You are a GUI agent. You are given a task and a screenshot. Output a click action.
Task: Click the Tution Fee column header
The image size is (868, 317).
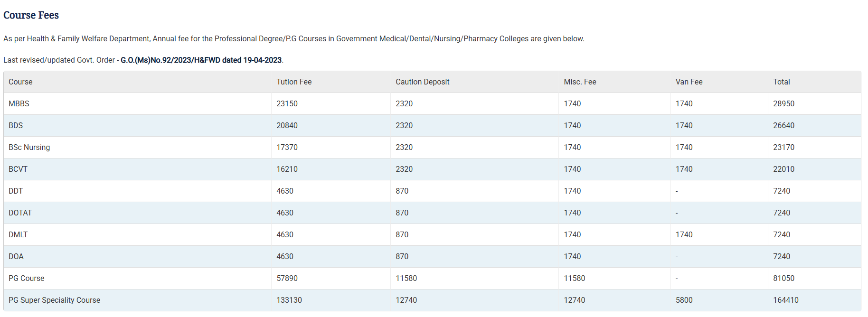coord(294,82)
